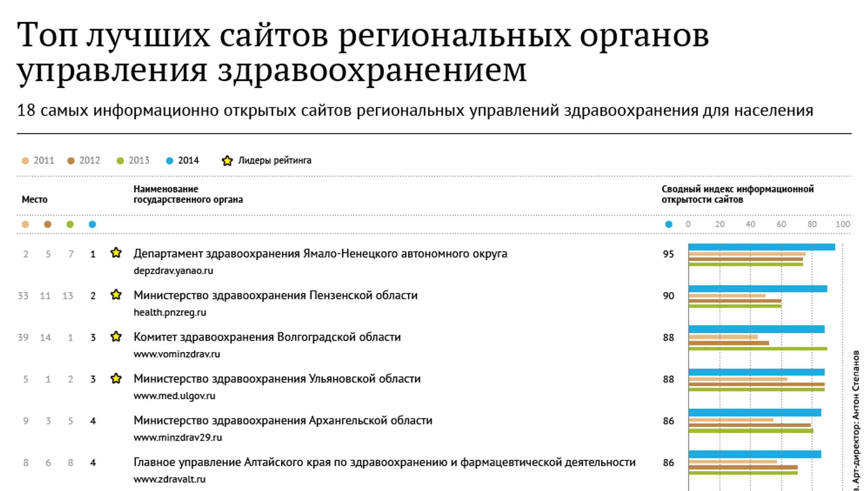Click the 2014 place 2 for Пензенская область
The width and height of the screenshot is (868, 491).
93,296
